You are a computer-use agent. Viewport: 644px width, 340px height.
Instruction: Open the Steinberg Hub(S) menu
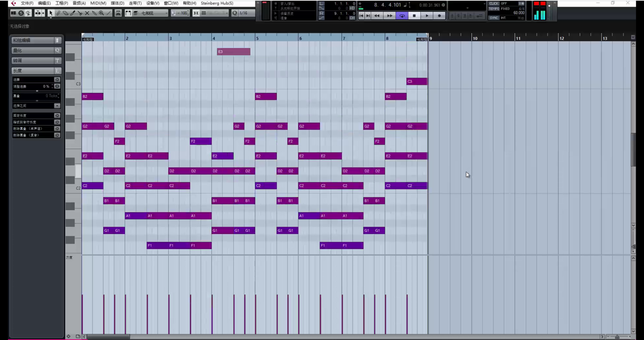(217, 3)
